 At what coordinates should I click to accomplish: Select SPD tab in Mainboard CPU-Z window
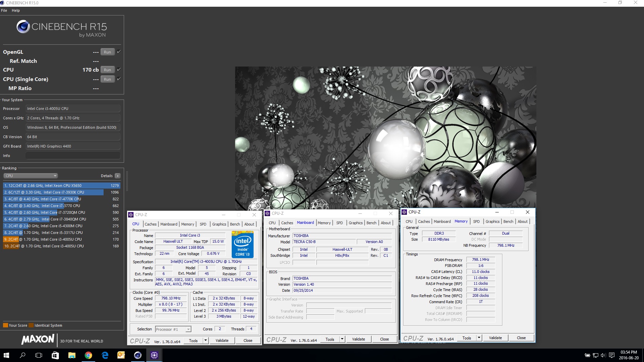tap(340, 223)
